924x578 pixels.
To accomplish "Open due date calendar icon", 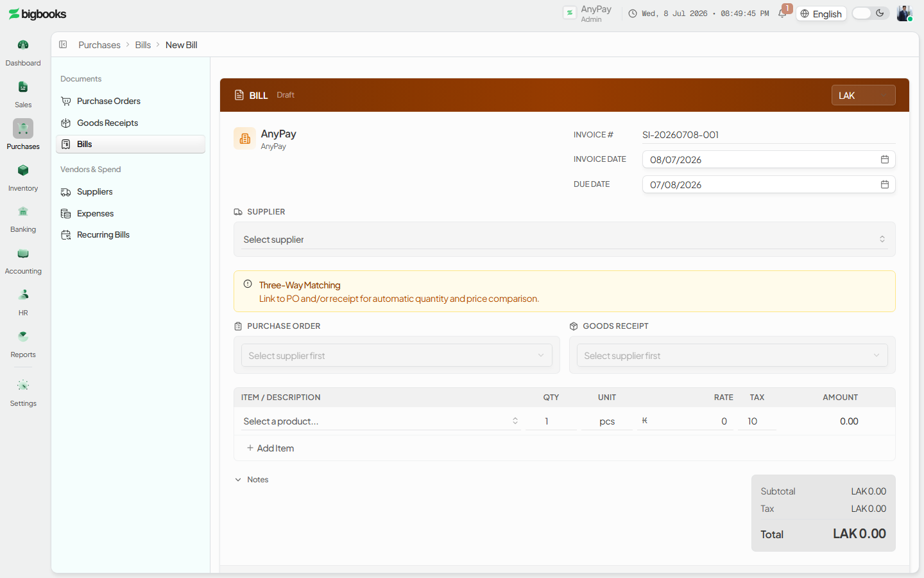I will [884, 184].
